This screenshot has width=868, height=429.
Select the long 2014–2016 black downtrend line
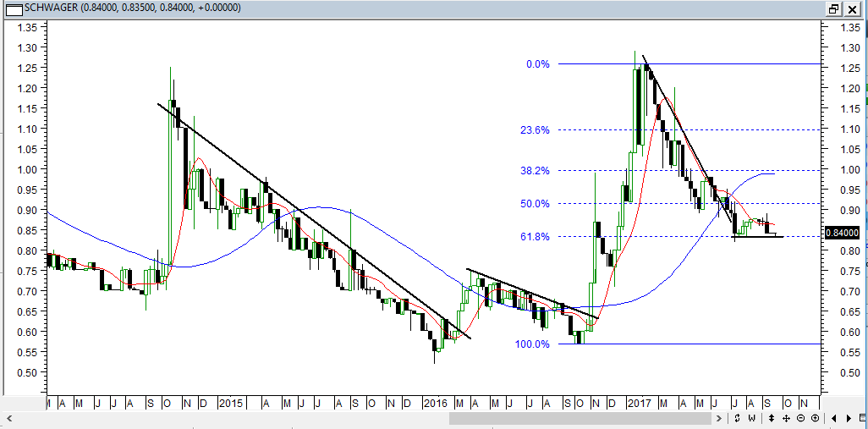(314, 221)
